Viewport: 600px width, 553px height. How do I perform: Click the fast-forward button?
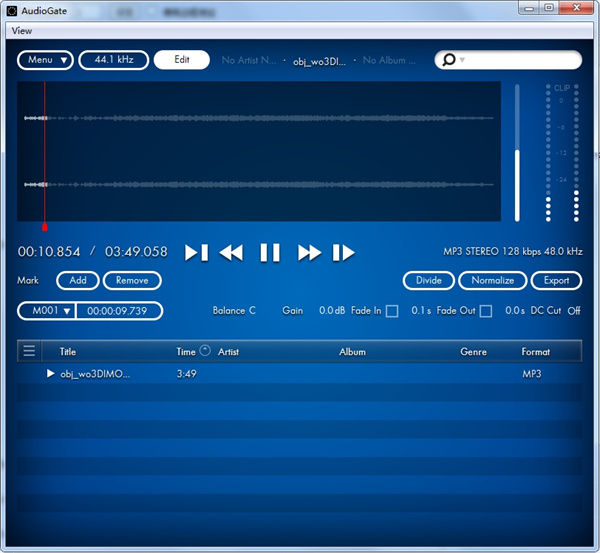point(309,253)
